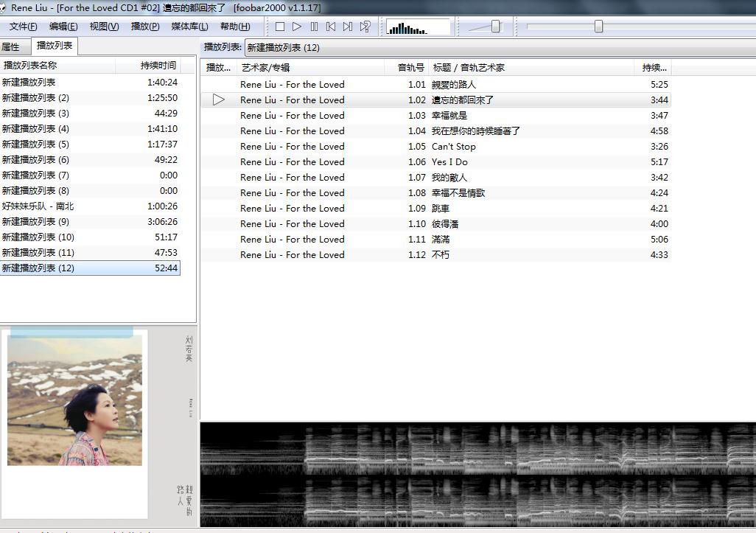This screenshot has width=756, height=533.
Task: Select track 1.01 親愛的路人
Action: (x=436, y=85)
